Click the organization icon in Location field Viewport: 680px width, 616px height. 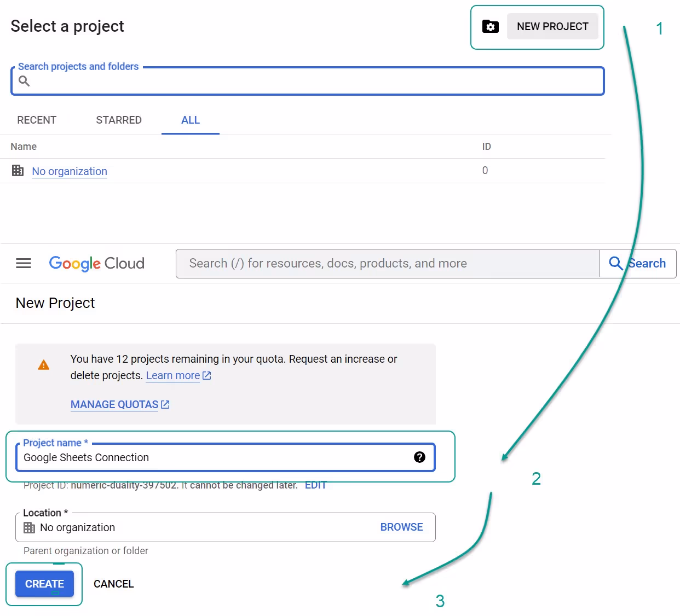coord(30,527)
